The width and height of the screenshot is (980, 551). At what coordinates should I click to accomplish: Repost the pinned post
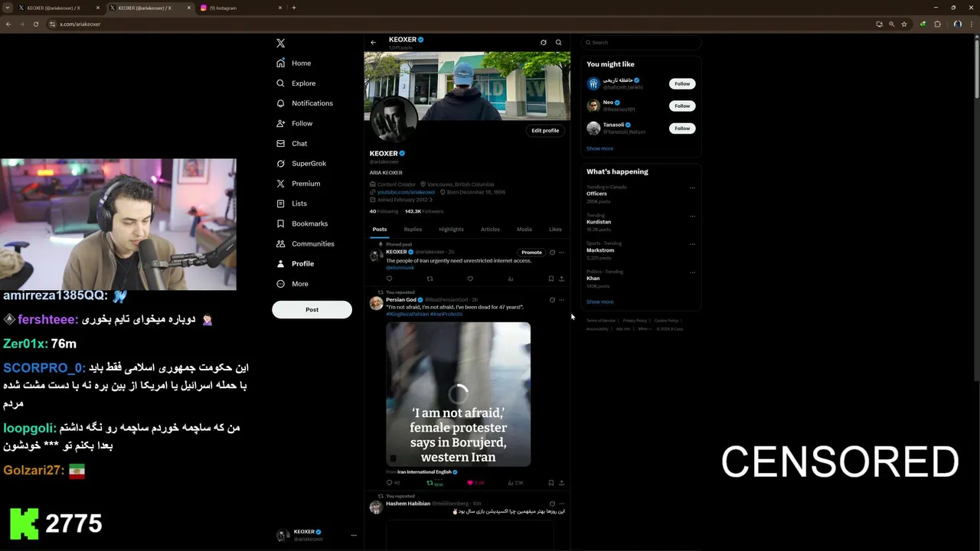click(430, 279)
